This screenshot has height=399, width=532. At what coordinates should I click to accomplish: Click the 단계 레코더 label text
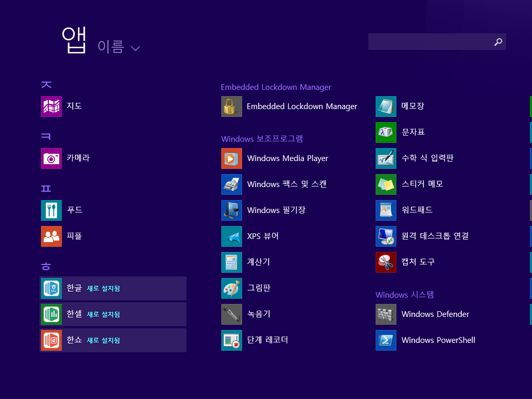pos(268,340)
